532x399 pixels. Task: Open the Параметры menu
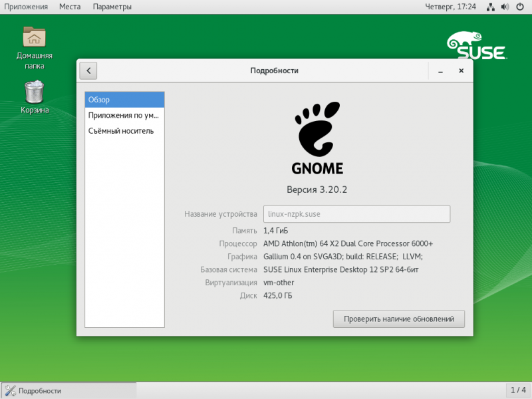pyautogui.click(x=112, y=7)
